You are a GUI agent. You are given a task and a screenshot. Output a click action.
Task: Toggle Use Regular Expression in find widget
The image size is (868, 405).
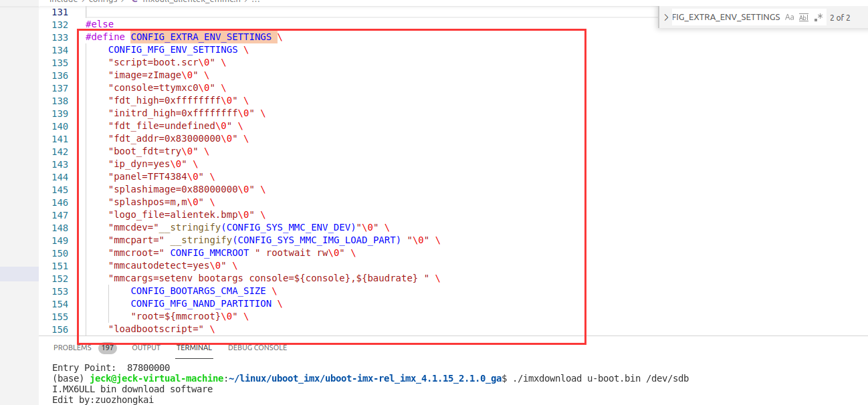pos(819,17)
